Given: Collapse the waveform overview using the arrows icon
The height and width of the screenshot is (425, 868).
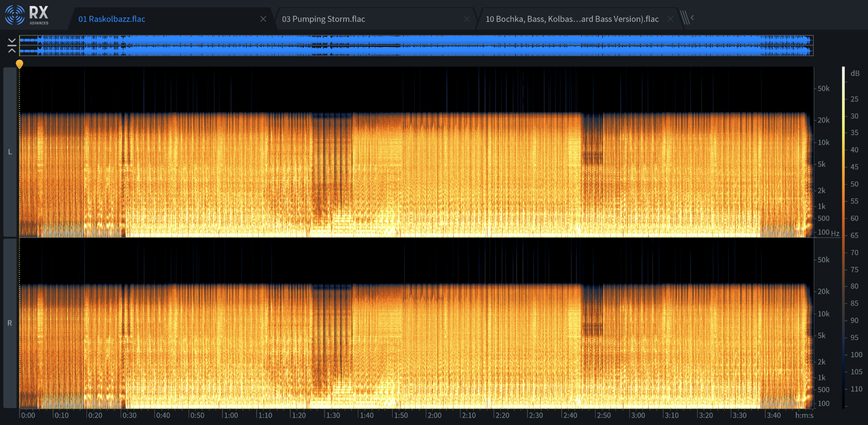Looking at the screenshot, I should point(12,45).
